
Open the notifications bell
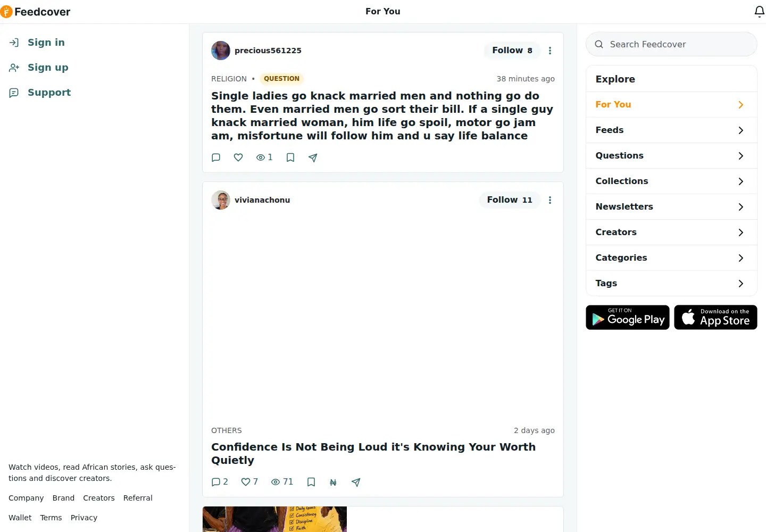pos(760,12)
